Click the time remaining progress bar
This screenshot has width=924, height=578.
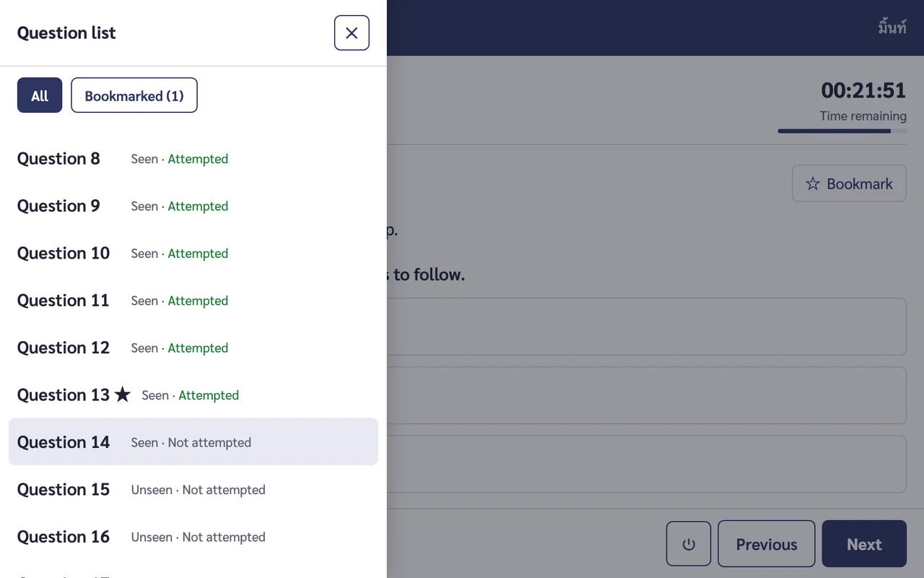click(842, 131)
